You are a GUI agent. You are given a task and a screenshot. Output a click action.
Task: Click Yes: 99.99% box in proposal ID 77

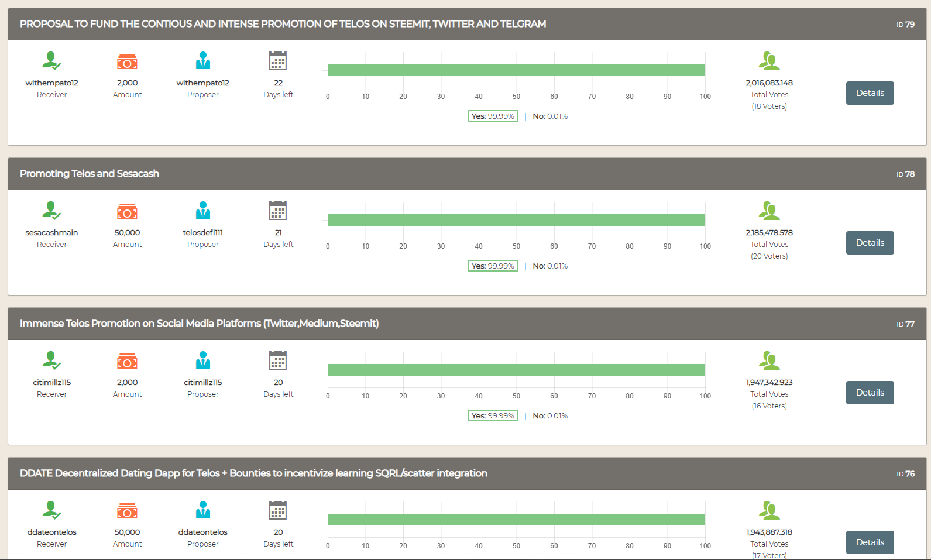[493, 415]
